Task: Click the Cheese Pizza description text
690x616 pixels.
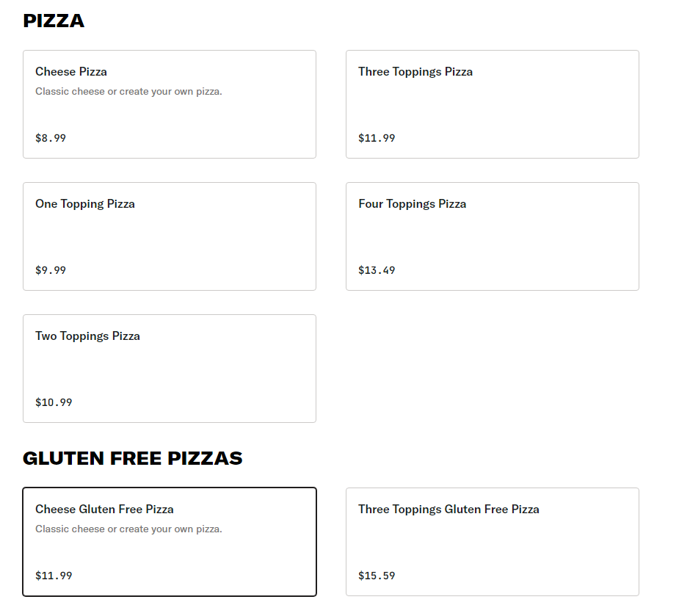Action: [128, 92]
